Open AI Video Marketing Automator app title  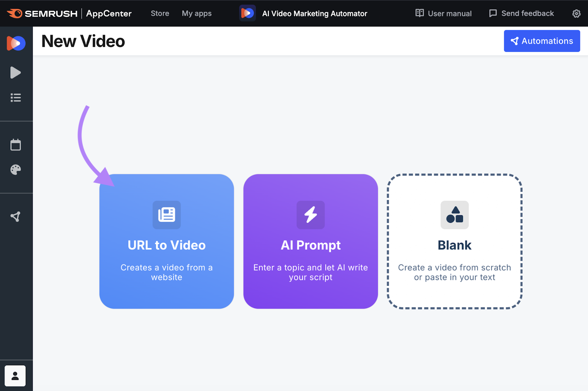314,14
